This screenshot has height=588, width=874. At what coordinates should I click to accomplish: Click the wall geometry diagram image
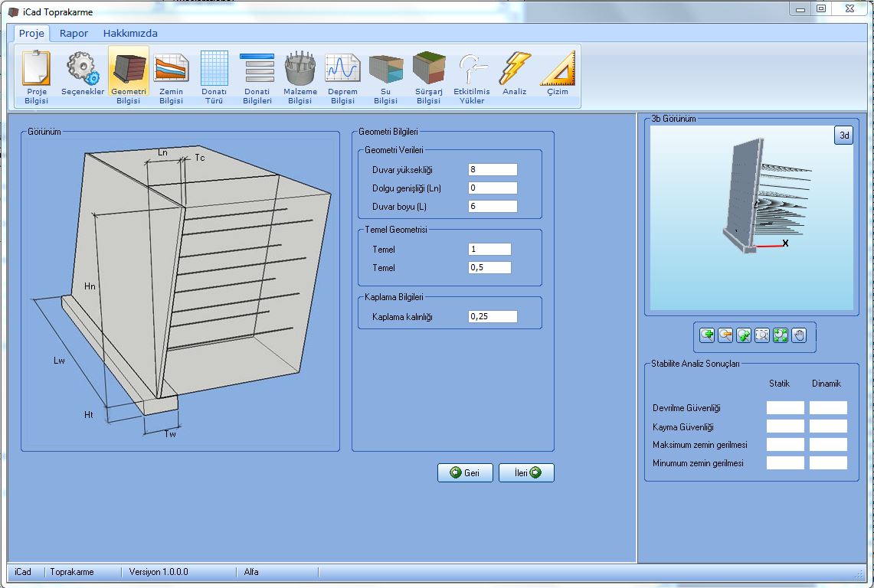point(181,290)
